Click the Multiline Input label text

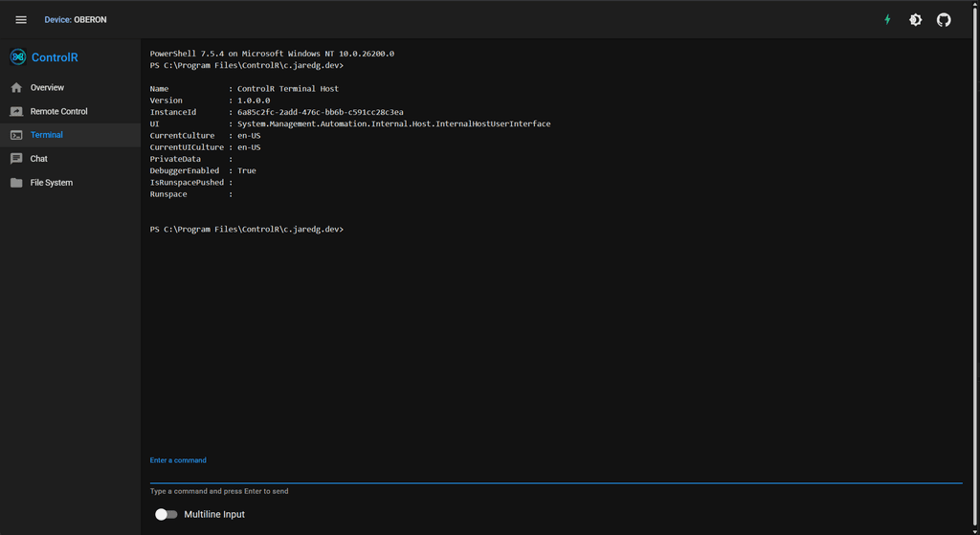coord(214,515)
